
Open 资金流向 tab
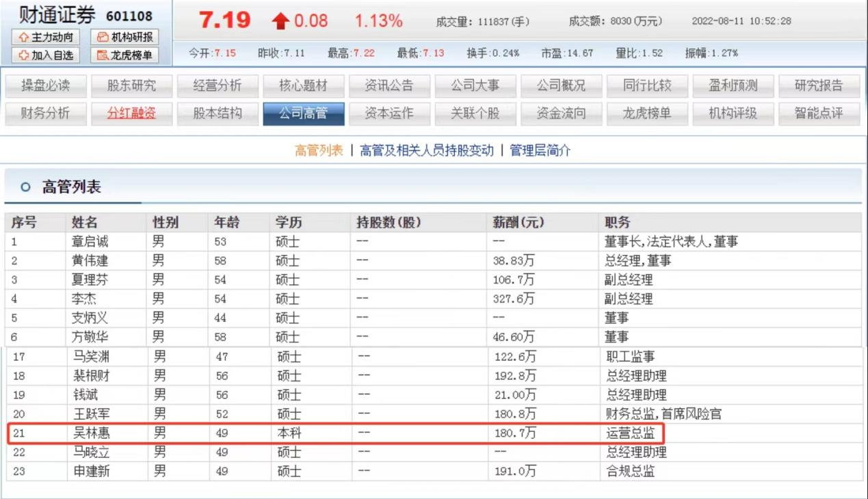coord(561,113)
